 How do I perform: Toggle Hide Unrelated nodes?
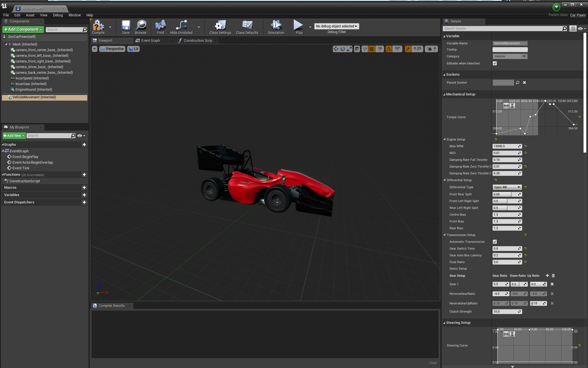181,27
